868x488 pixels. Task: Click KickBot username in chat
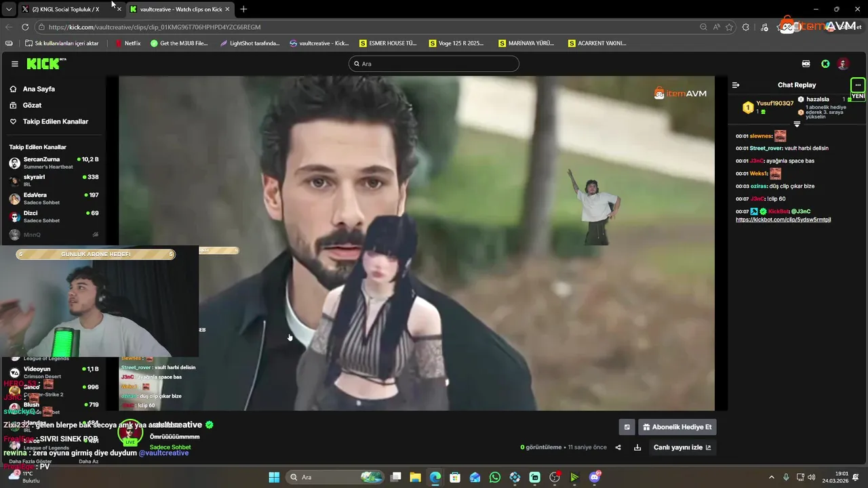(x=778, y=211)
